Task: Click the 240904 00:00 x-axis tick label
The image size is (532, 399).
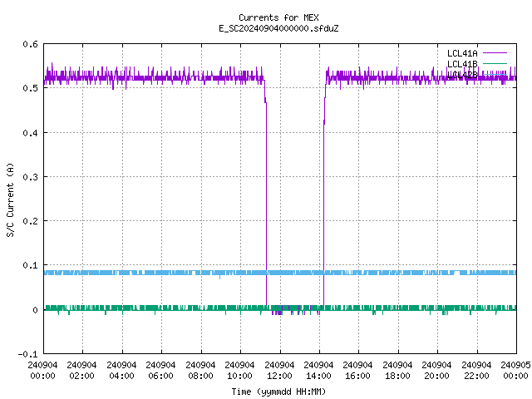Action: coord(42,370)
